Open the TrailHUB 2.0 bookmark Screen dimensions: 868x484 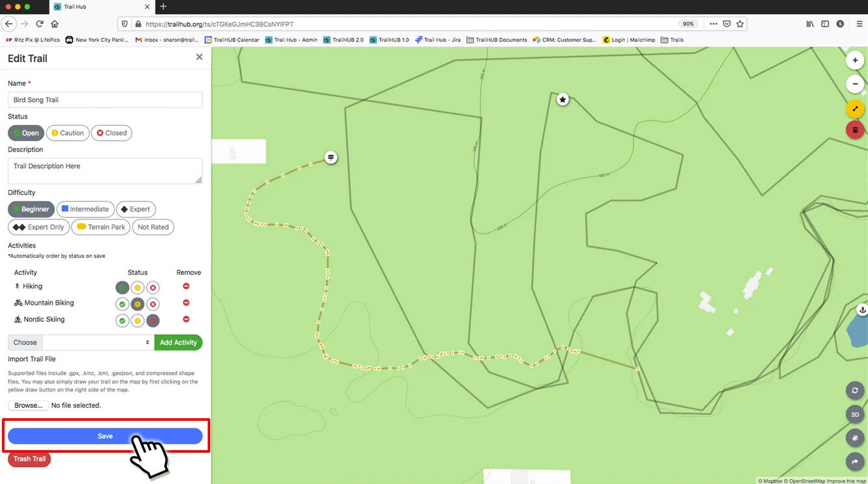pyautogui.click(x=344, y=40)
